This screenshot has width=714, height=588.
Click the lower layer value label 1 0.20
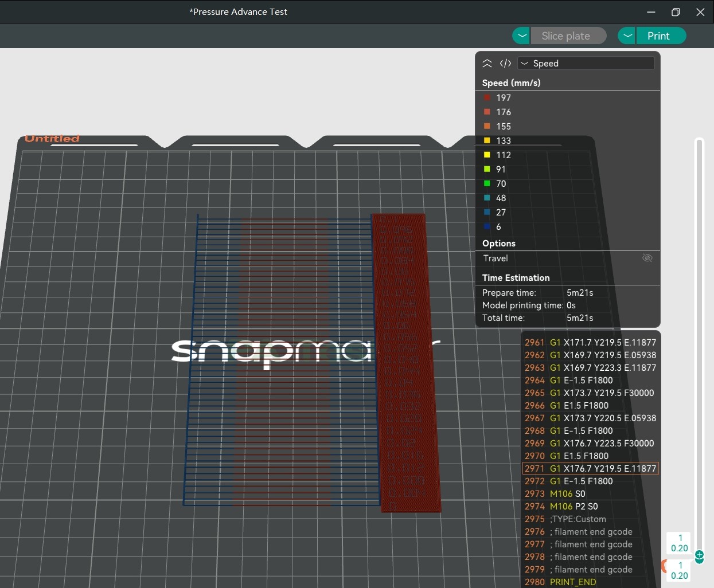tap(680, 571)
